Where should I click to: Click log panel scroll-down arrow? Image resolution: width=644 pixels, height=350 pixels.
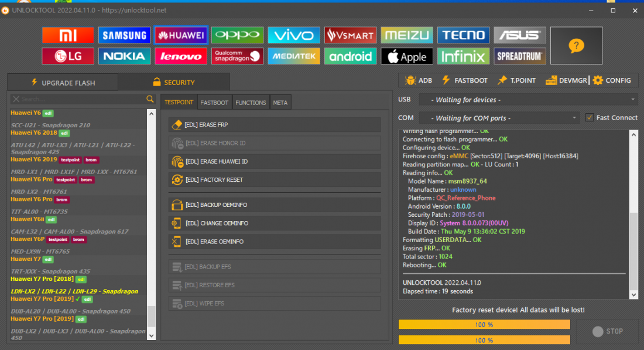pos(633,294)
